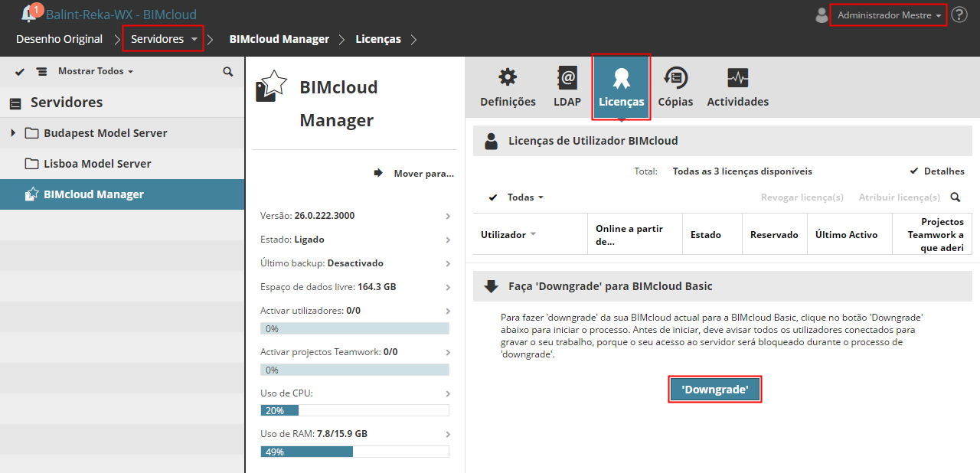Click Revogar licença(s) link
The height and width of the screenshot is (473, 980).
[802, 197]
